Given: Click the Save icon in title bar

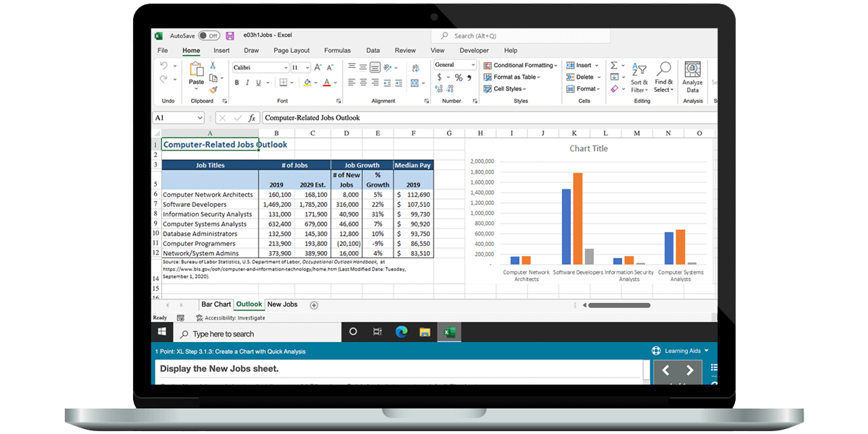Looking at the screenshot, I should pyautogui.click(x=230, y=35).
